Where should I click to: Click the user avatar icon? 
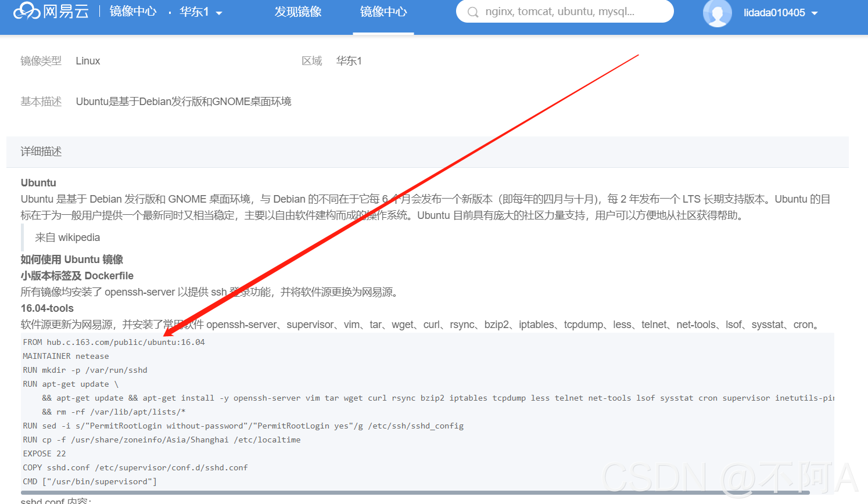(718, 13)
